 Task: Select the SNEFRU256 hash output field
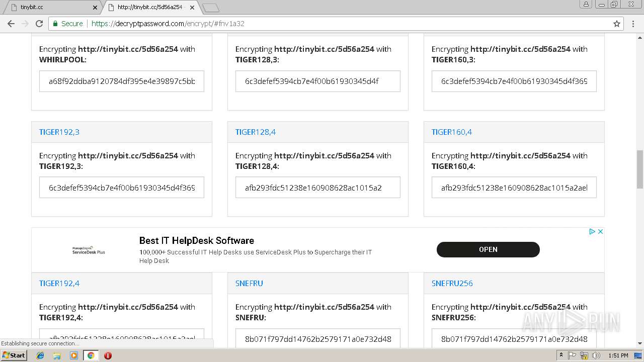click(514, 338)
